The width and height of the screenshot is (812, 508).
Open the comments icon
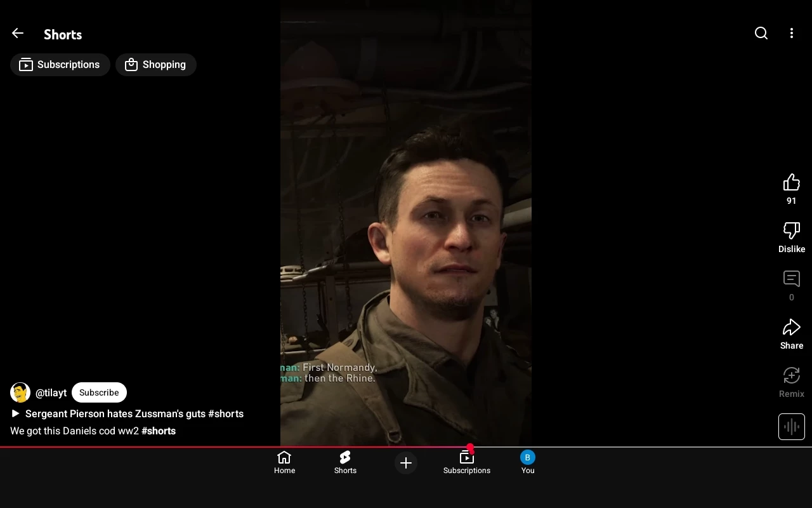791,279
